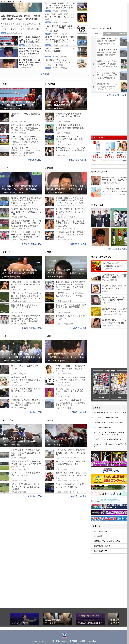This screenshot has width=129, height=644.
Task: Open 紙面使用のご案内 link
Action: click(100, 551)
